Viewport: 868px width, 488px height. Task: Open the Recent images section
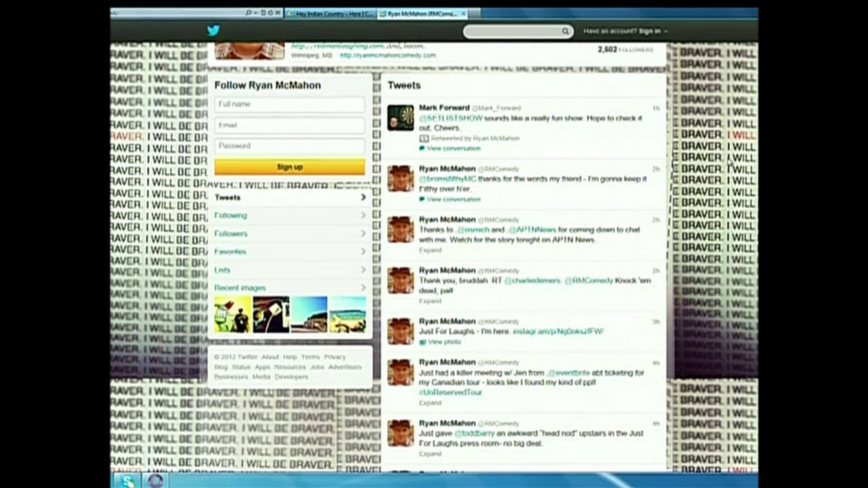[x=290, y=288]
